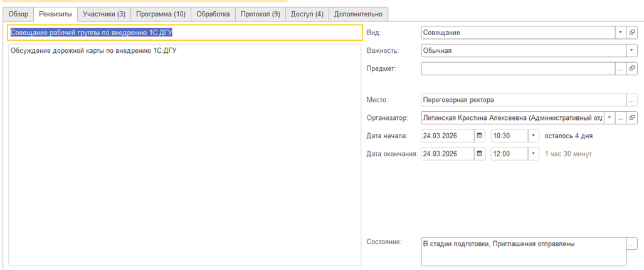Click the meeting title input field
Screen dimensions: 644x270
(x=184, y=33)
